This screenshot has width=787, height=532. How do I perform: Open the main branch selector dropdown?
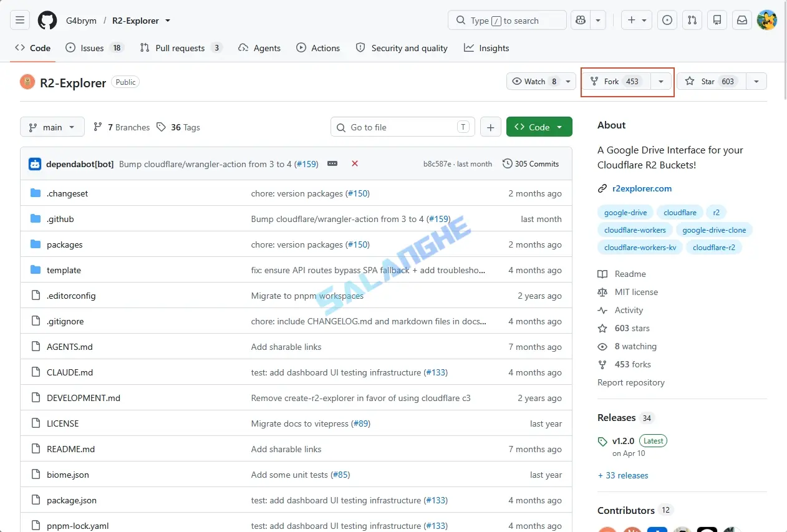52,127
